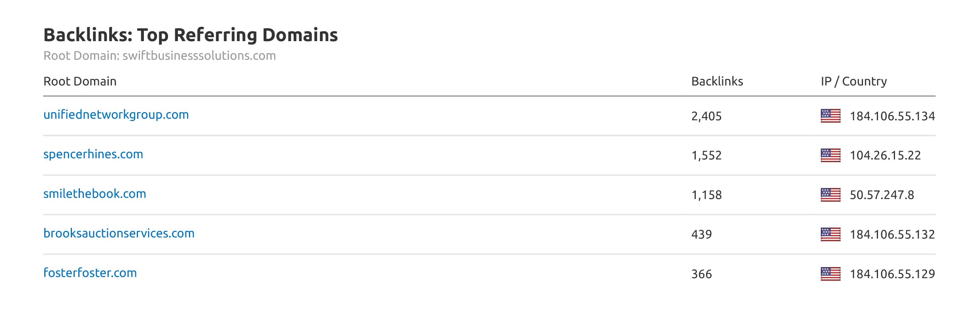Click the swiftbusinesssolutions.com root domain subtitle
Image resolution: width=980 pixels, height=311 pixels.
click(199, 56)
